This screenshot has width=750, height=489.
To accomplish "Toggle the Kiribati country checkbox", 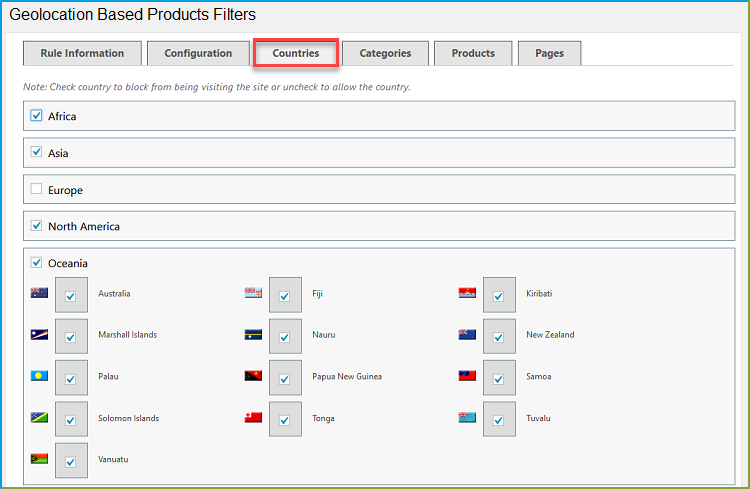I will pos(499,295).
